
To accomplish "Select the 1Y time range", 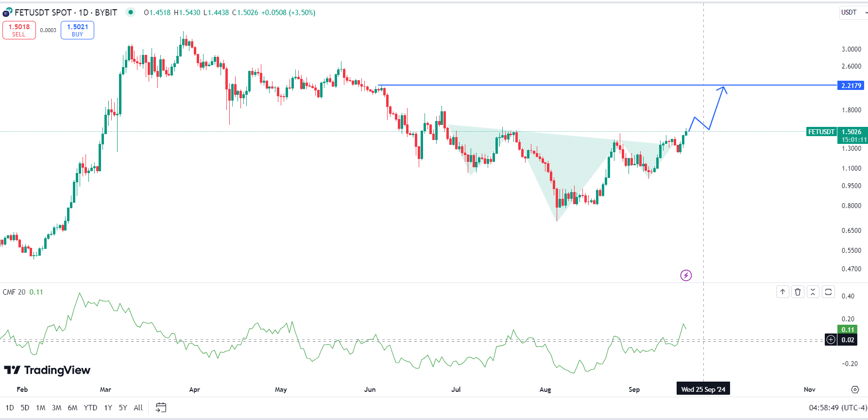I will 108,408.
